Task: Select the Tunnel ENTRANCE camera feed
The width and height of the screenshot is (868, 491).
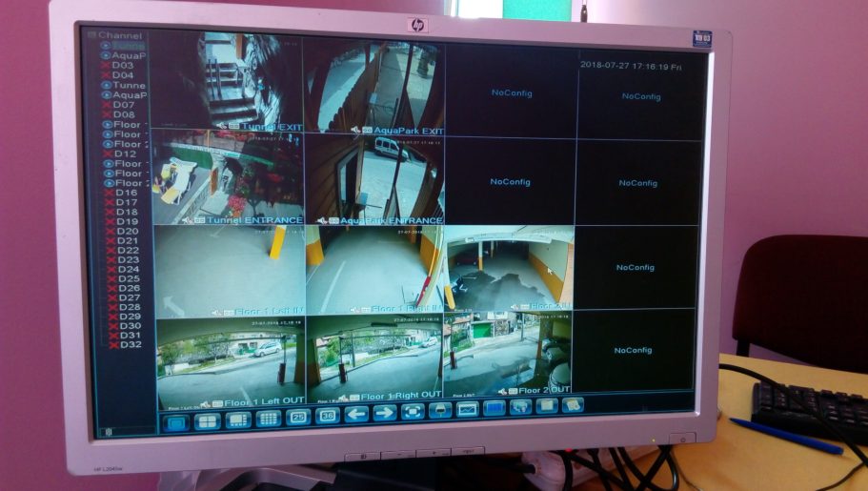Action: coord(228,179)
